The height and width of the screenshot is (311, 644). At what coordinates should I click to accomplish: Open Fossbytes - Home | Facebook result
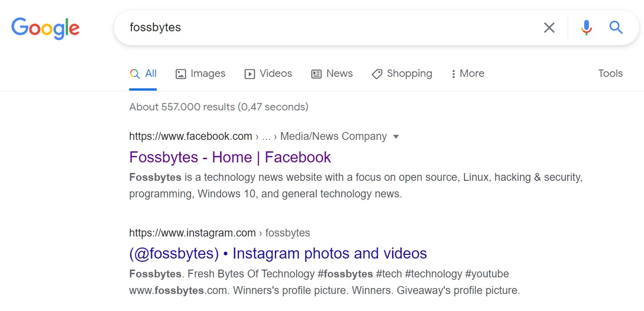230,157
